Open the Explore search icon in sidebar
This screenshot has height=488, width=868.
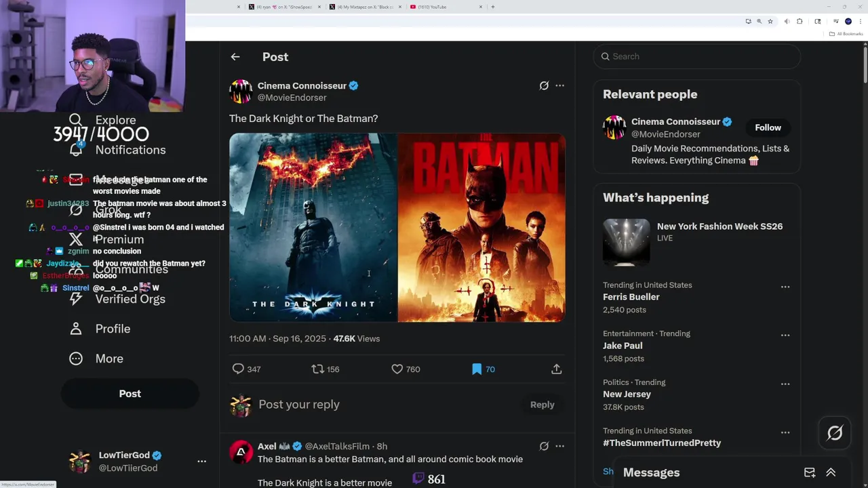tap(76, 120)
